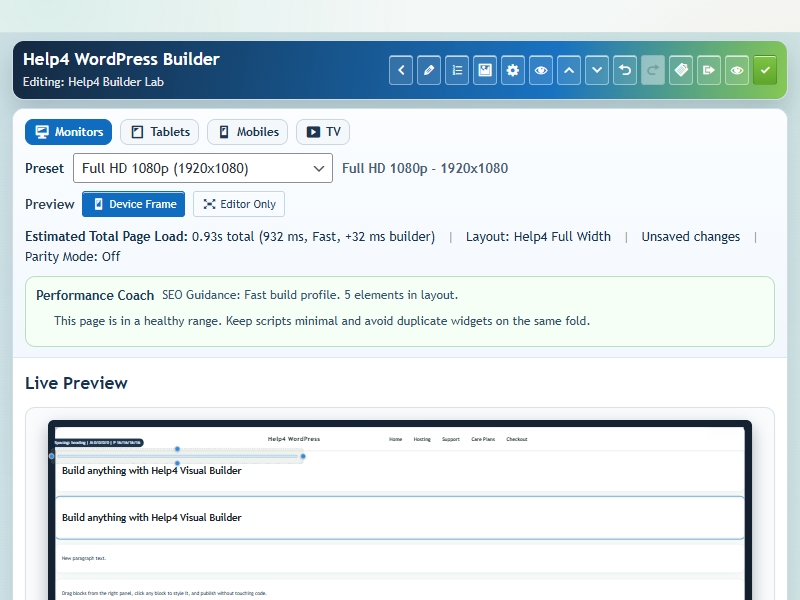
Task: Toggle the eye icon next to the gear
Action: (x=541, y=70)
